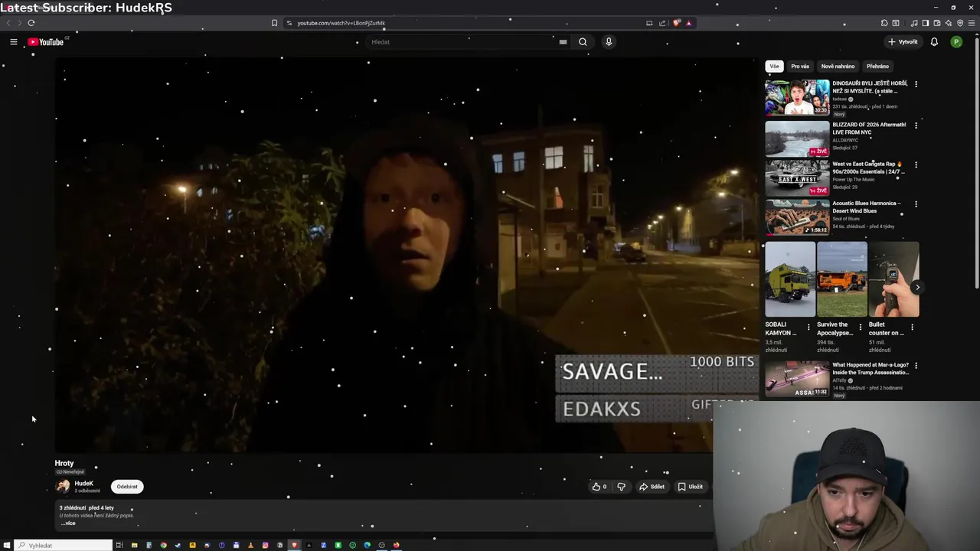Open the browser VPN shield icon
The image size is (980, 551).
(x=960, y=23)
